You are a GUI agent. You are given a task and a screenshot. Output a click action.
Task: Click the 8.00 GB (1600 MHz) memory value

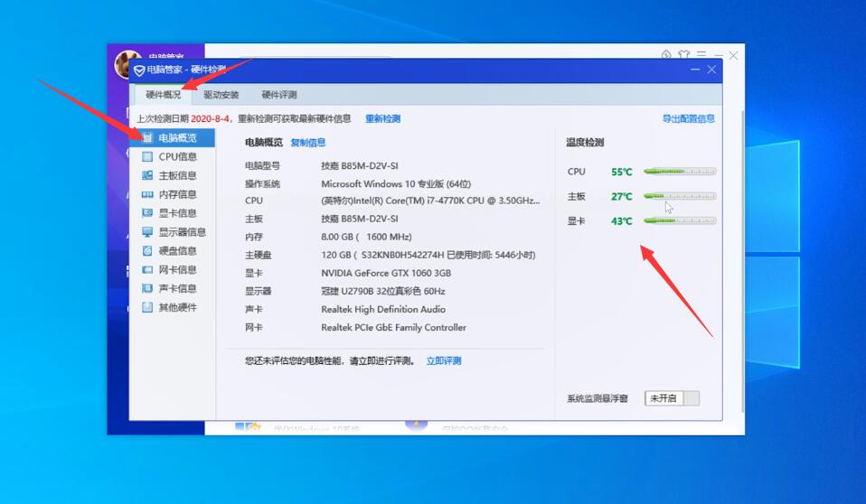click(x=366, y=237)
